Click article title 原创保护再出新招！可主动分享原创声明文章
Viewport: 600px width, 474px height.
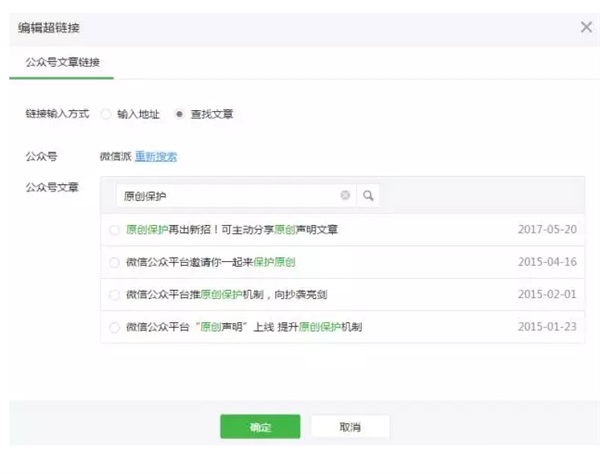click(x=232, y=230)
